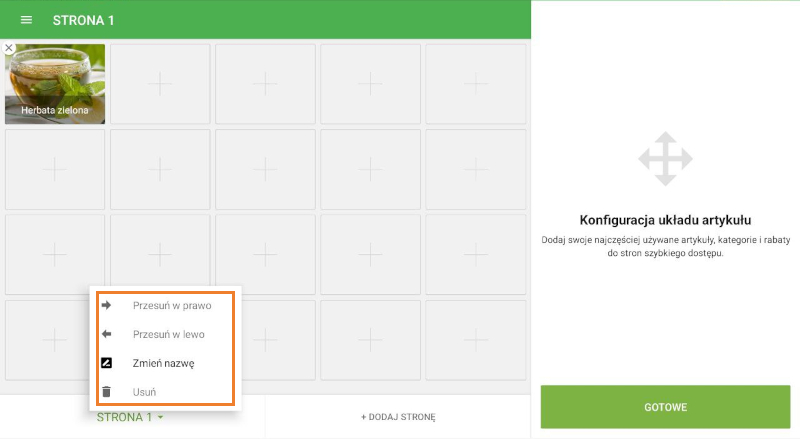Expand the STRONA 1 dropdown arrow
The height and width of the screenshot is (439, 800).
coord(161,417)
